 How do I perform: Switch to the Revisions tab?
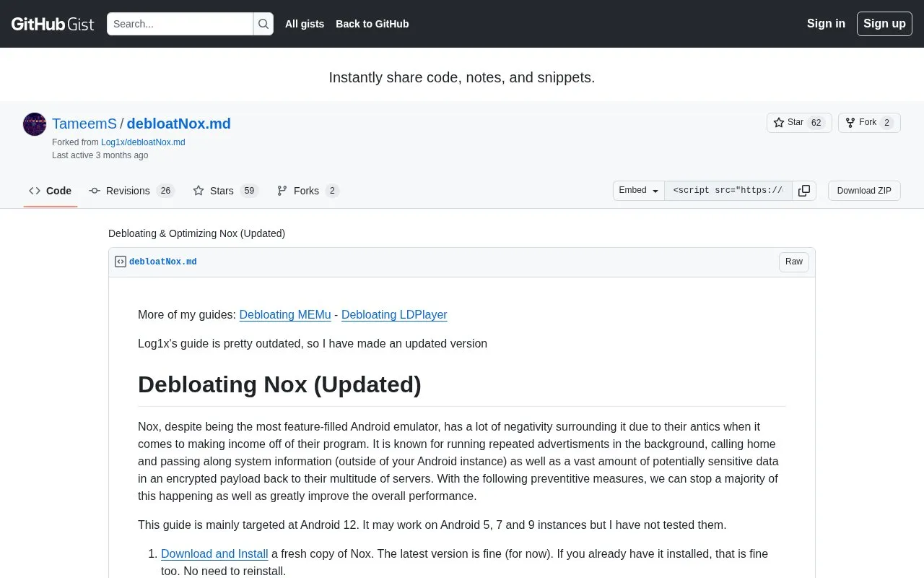pos(132,191)
